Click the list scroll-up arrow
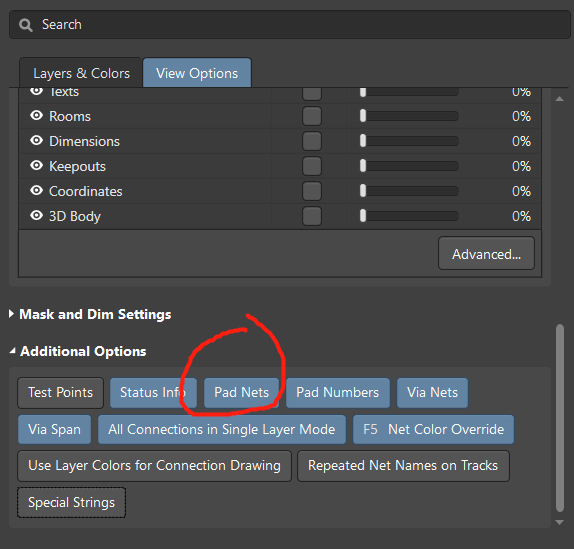574x549 pixels. (x=559, y=99)
